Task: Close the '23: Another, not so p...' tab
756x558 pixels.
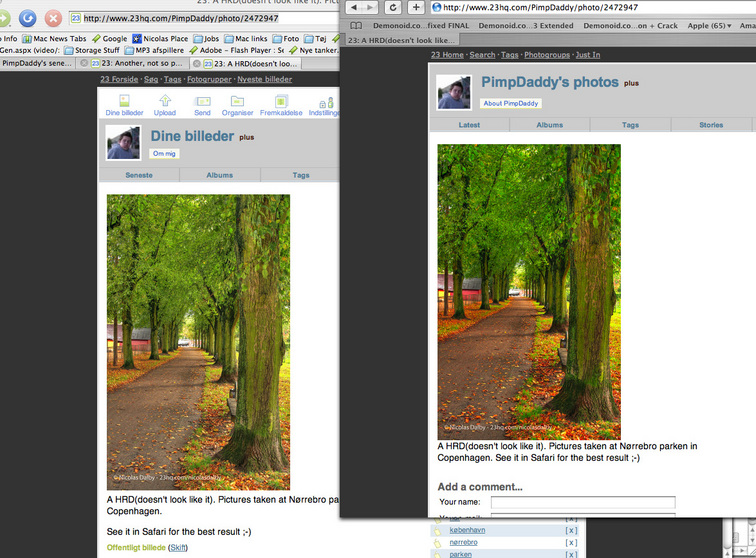Action: click(x=84, y=63)
